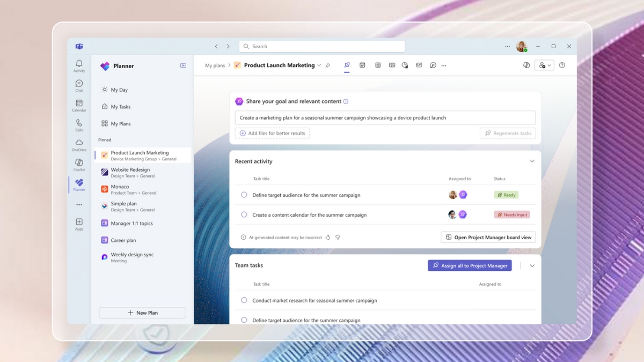Collapse the Team tasks section
This screenshot has height=362, width=644.
[x=532, y=265]
